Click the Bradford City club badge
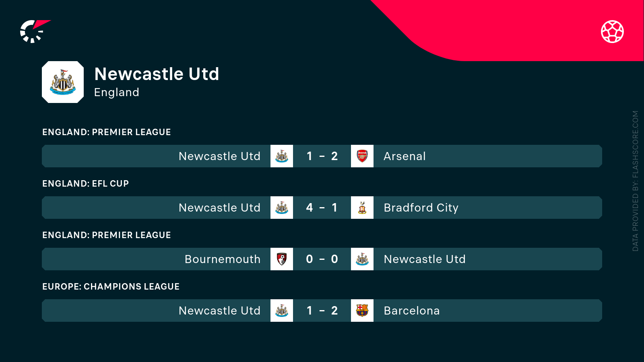644x362 pixels. coord(362,208)
